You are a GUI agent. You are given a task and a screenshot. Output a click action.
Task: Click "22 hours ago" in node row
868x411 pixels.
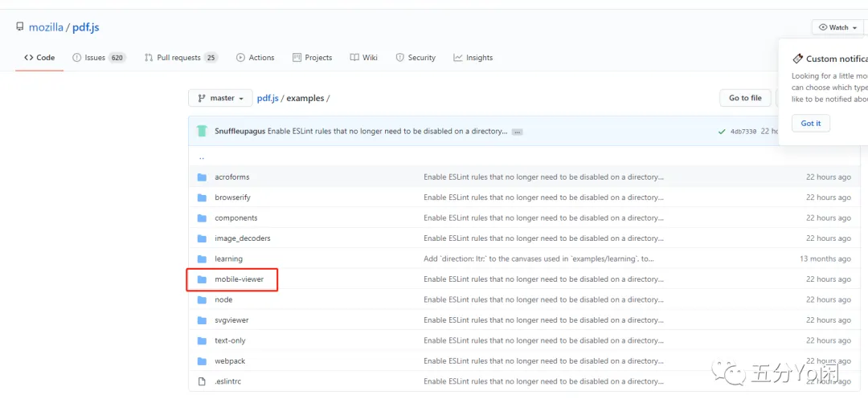click(x=829, y=299)
